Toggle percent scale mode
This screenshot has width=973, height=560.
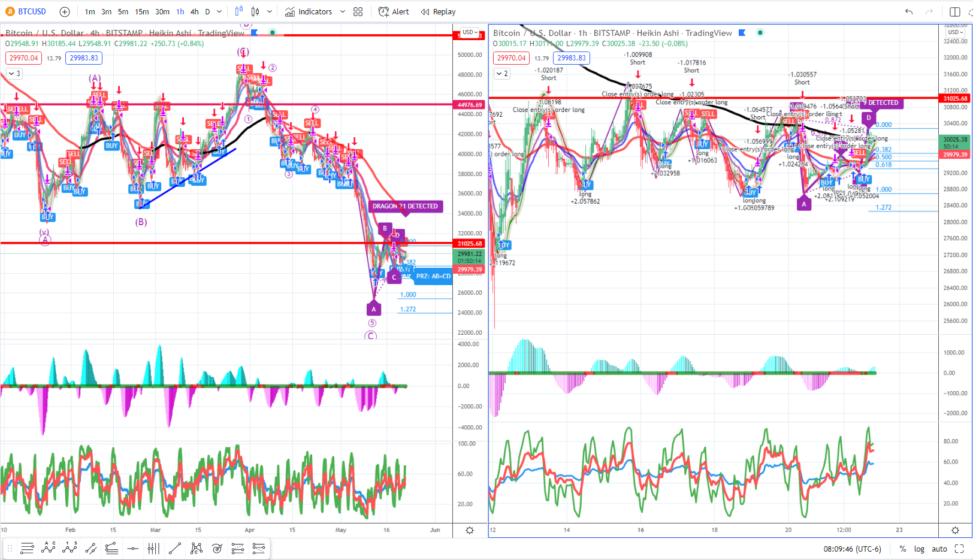902,549
